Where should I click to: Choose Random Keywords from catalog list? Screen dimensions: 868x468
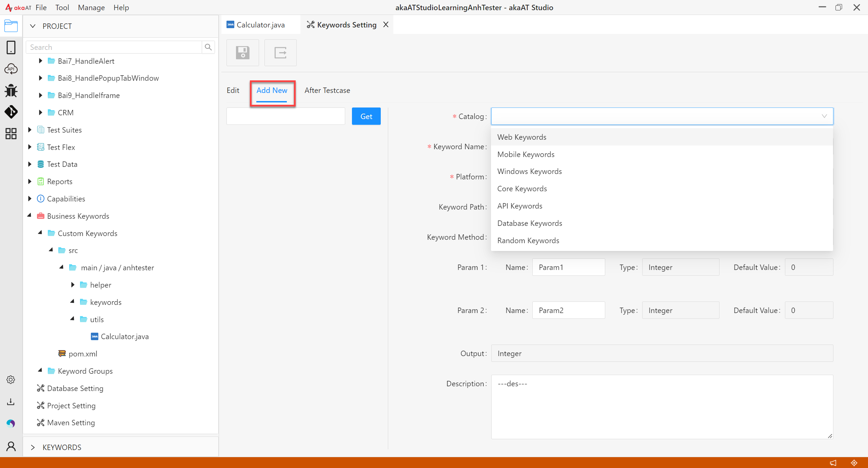[662, 240]
